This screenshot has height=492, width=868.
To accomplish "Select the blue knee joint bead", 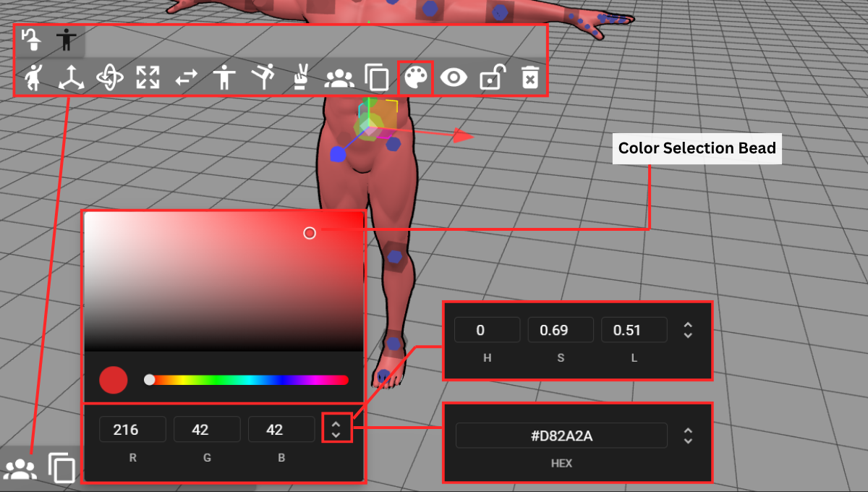I will [394, 256].
